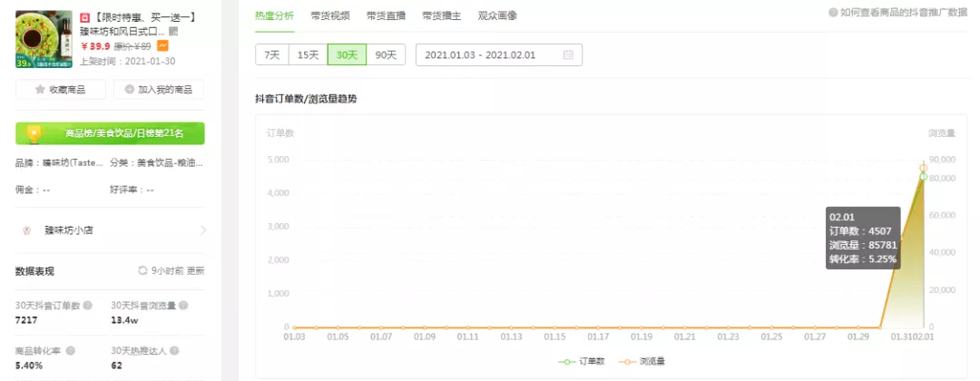This screenshot has height=381, width=980.
Task: Click the 收藏商品 button
Action: click(61, 89)
